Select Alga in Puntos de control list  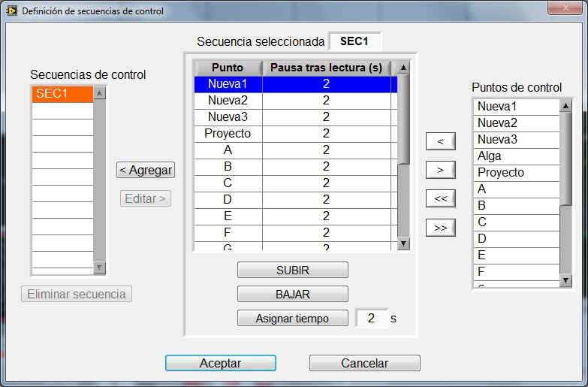tap(517, 156)
